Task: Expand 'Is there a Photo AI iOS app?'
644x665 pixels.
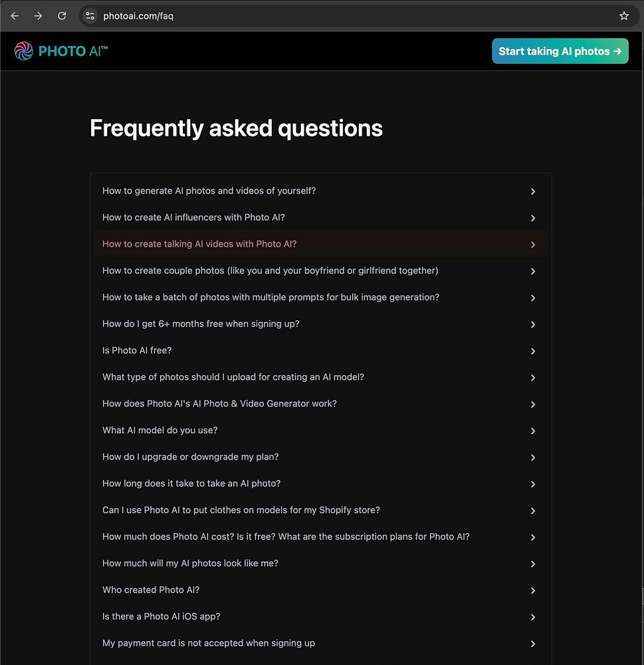Action: point(161,616)
